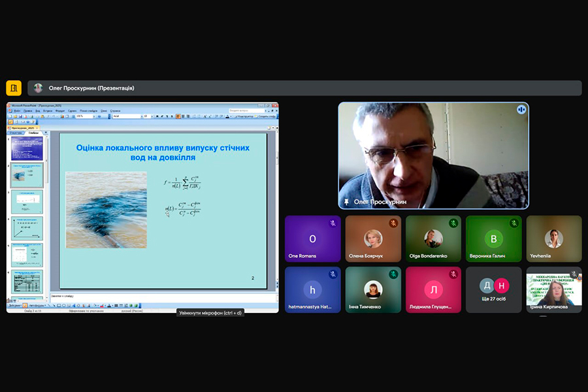This screenshot has height=392, width=588.
Task: Open Dash Style in the drawing toolbar
Action: click(x=121, y=305)
